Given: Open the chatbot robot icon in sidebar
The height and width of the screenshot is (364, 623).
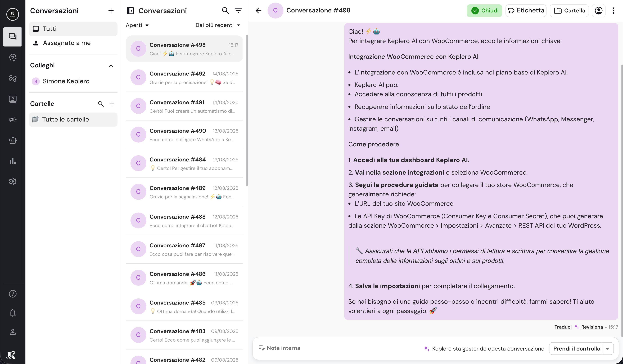Looking at the screenshot, I should [13, 140].
